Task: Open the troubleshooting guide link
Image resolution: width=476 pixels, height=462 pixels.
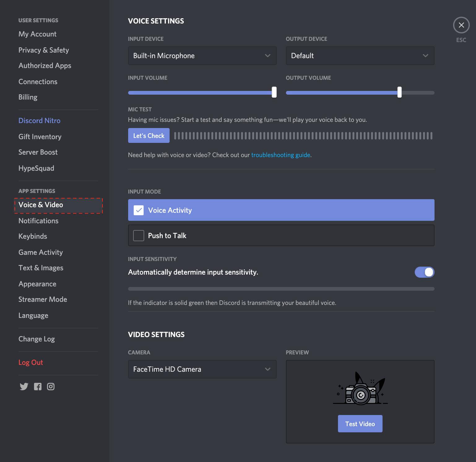Action: (x=280, y=155)
